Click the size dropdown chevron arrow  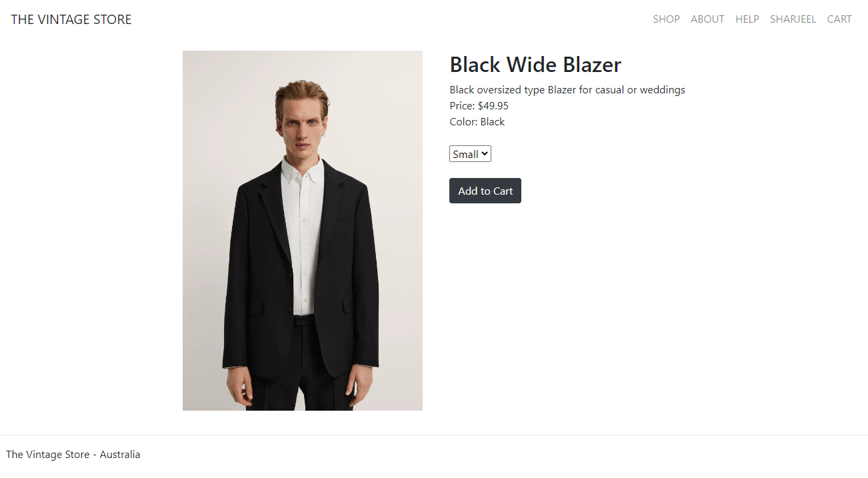tap(485, 154)
